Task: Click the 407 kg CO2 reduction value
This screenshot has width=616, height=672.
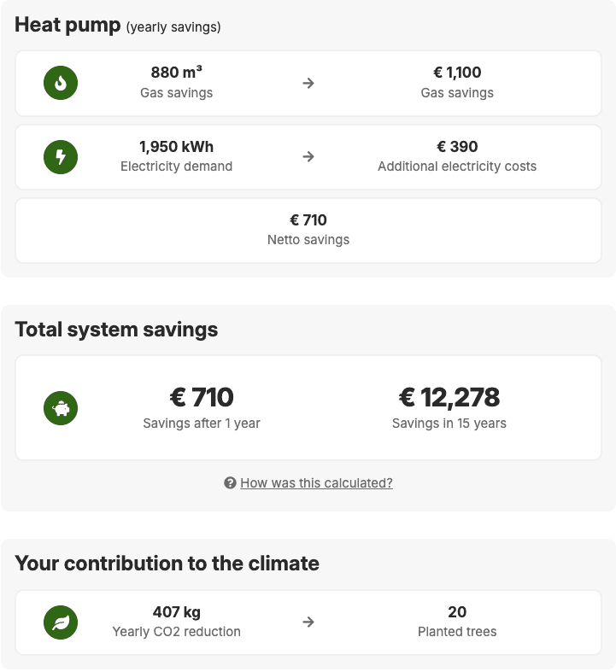Action: pyautogui.click(x=176, y=612)
